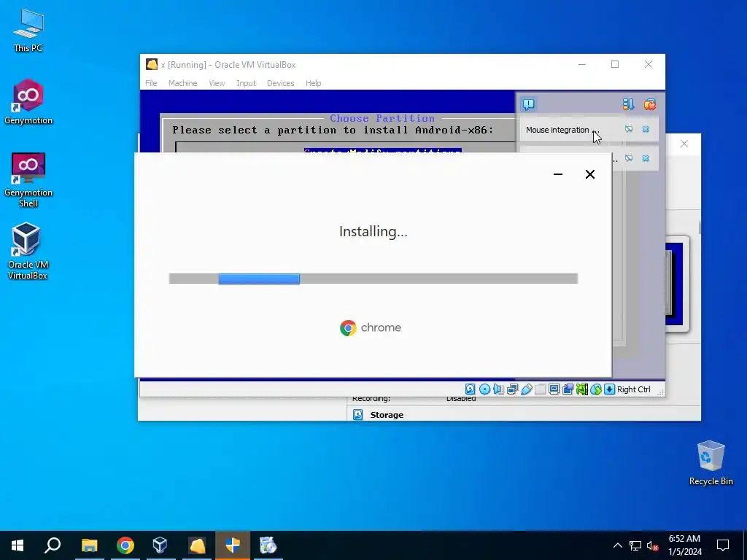The width and height of the screenshot is (747, 560).
Task: Close the Mouse integration notification
Action: coord(646,129)
